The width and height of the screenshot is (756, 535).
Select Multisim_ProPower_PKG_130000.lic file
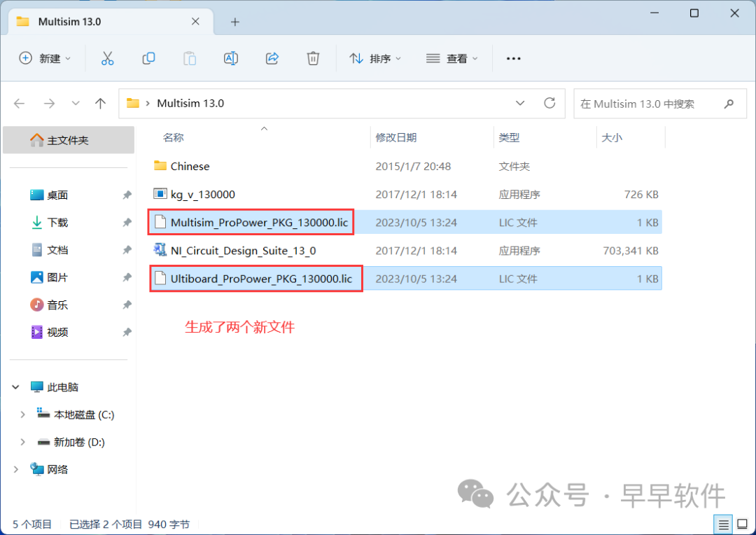(x=260, y=223)
